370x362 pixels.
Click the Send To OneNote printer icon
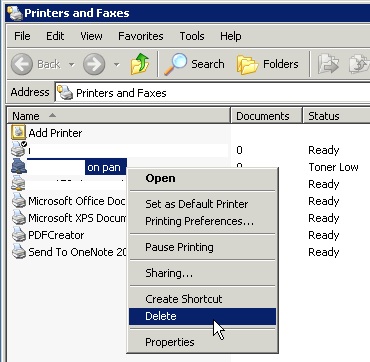tap(19, 252)
